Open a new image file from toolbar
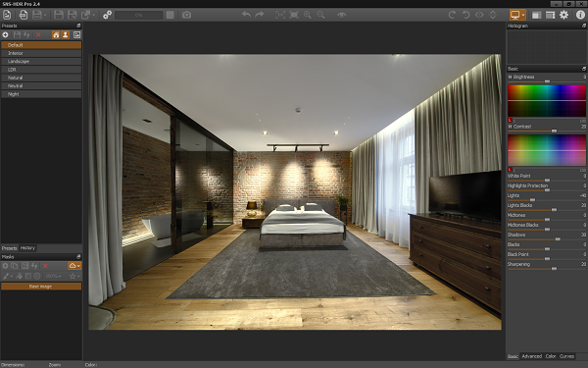Viewport: 588px width, 368px height. click(7, 15)
